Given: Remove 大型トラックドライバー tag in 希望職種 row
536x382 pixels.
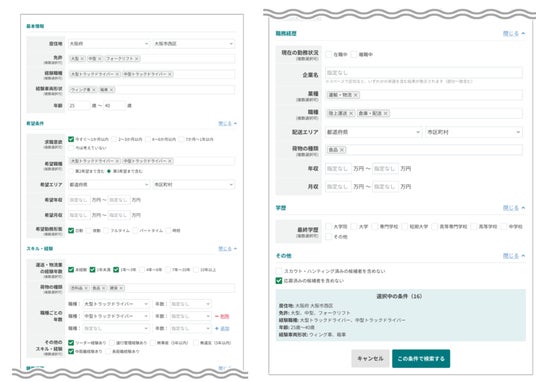Looking at the screenshot, I should (x=117, y=161).
